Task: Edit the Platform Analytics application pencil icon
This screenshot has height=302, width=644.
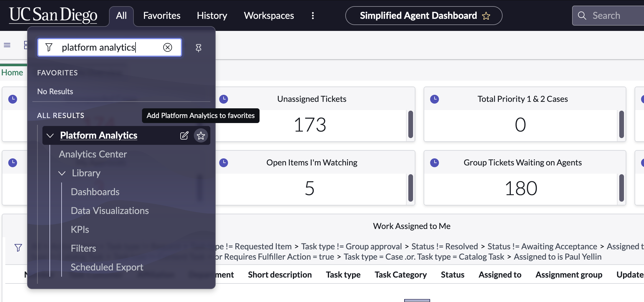Action: [184, 135]
